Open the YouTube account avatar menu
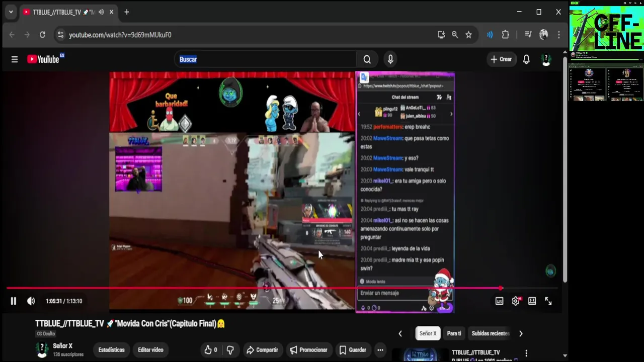 click(546, 59)
